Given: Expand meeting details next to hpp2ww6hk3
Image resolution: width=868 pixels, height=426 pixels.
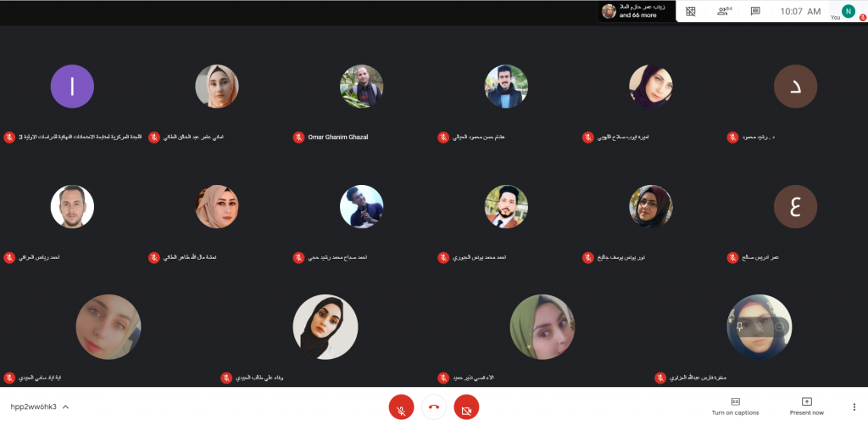Looking at the screenshot, I should pos(65,407).
